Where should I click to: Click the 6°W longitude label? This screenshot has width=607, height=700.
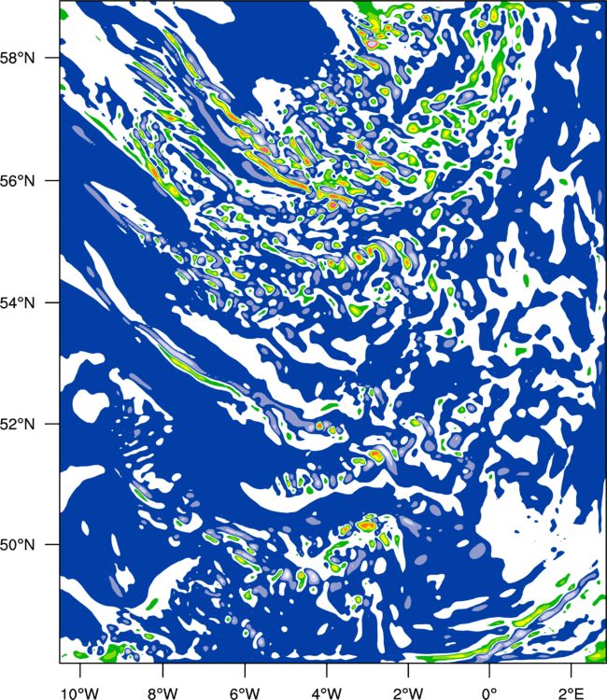pos(245,693)
